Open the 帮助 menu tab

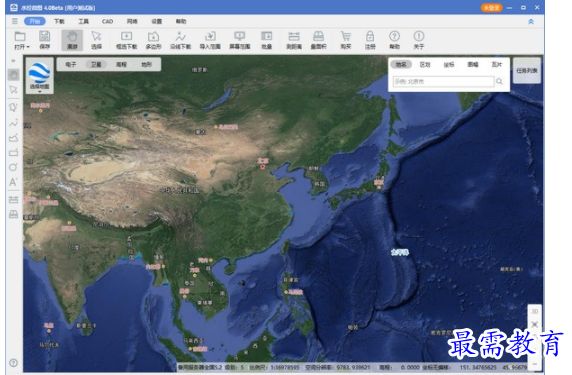pyautogui.click(x=181, y=21)
